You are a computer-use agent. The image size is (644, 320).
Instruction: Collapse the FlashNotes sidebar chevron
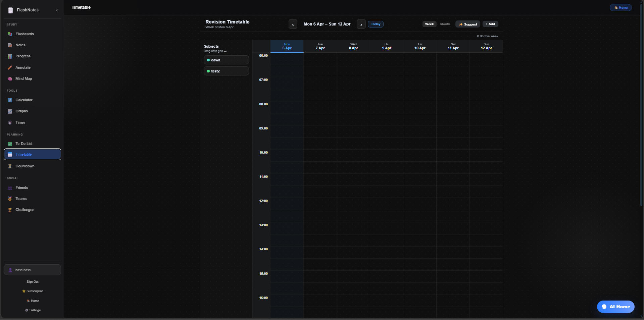point(57,10)
